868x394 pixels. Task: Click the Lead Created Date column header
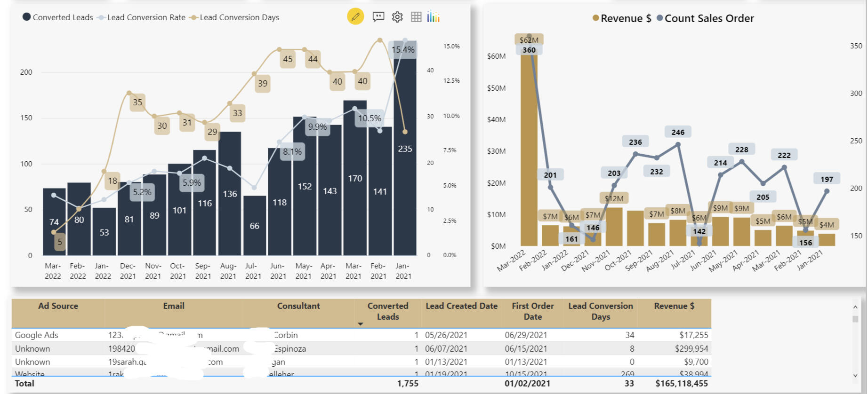point(461,306)
